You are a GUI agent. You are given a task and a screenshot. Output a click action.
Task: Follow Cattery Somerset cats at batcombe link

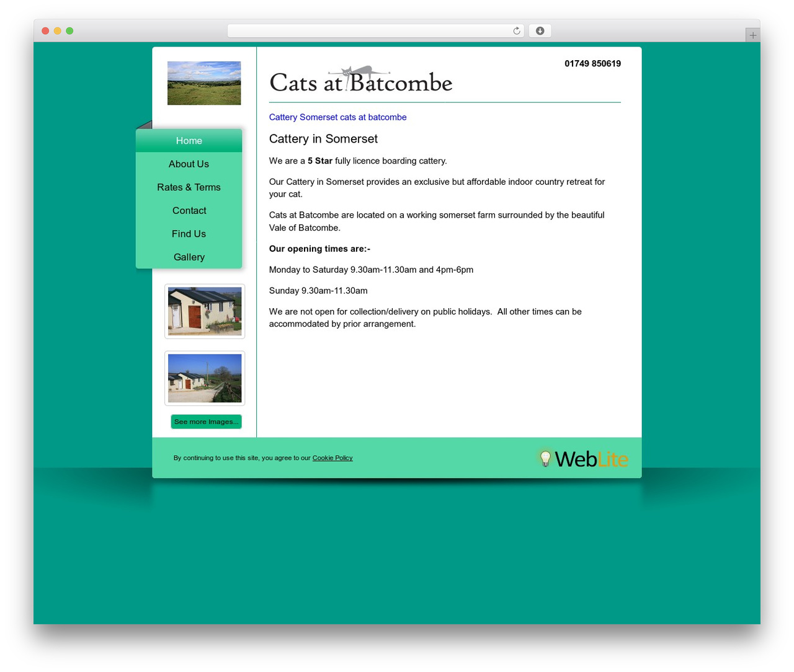pos(337,117)
